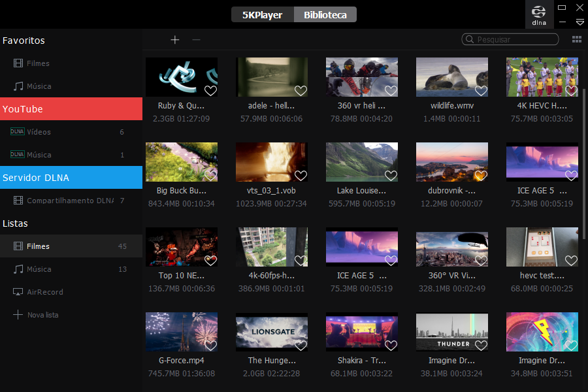Select the Listas Música playlist

(x=39, y=269)
